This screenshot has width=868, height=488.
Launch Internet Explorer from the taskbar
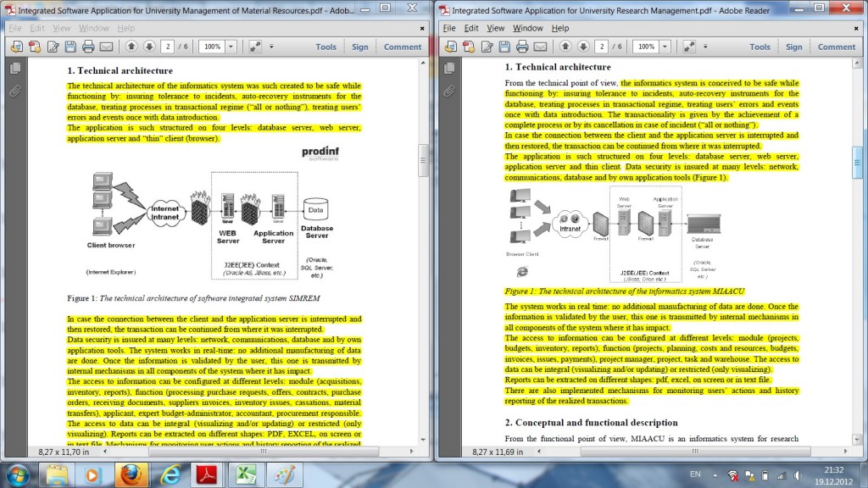point(170,474)
